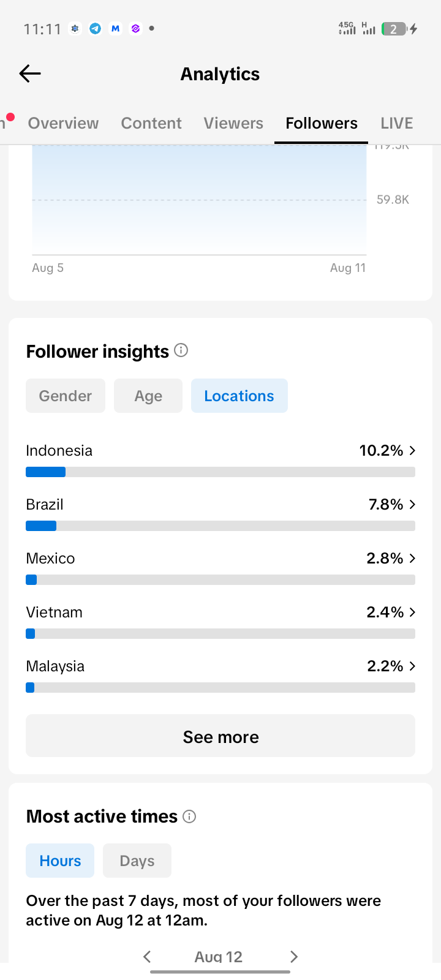Select the Gender filter chip

66,396
